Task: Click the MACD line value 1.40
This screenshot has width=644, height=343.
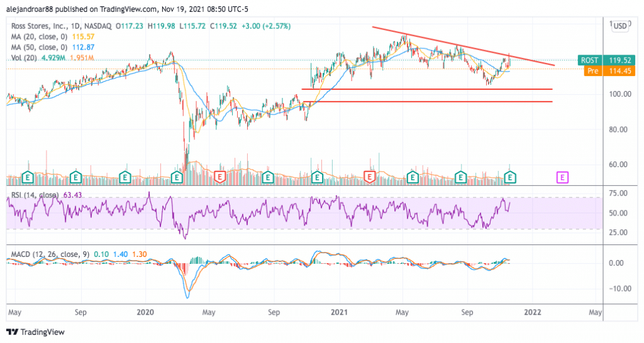Action: coord(120,254)
